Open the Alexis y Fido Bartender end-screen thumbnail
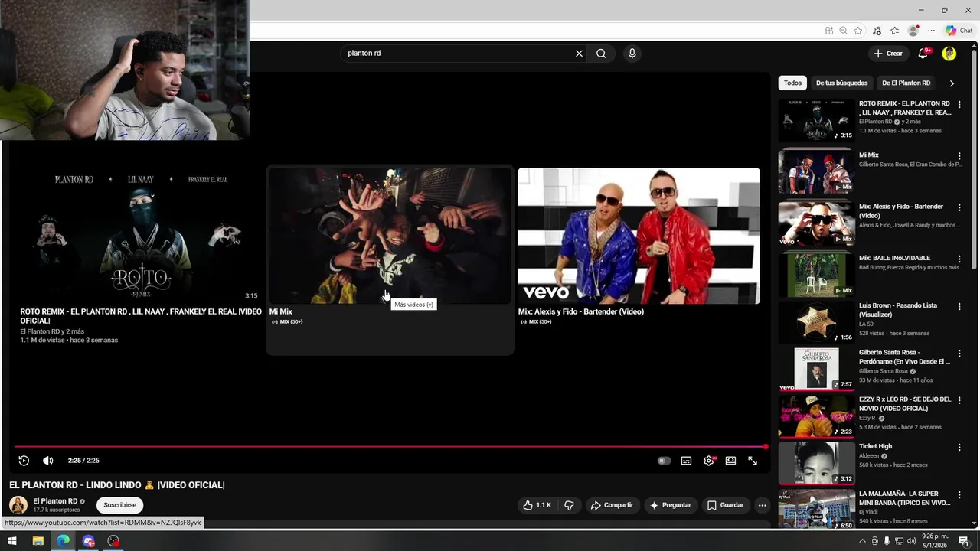 [639, 236]
